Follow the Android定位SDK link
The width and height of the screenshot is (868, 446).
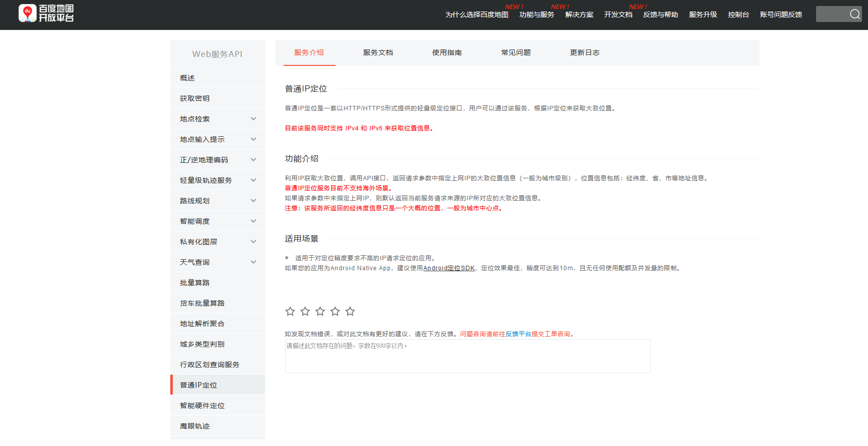[x=449, y=268]
